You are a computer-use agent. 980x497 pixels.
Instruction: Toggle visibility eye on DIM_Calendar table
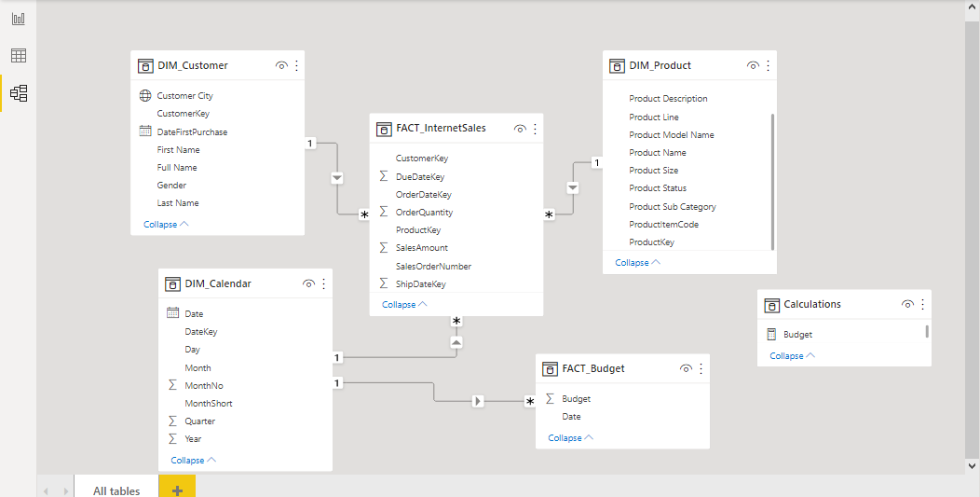[x=308, y=284]
